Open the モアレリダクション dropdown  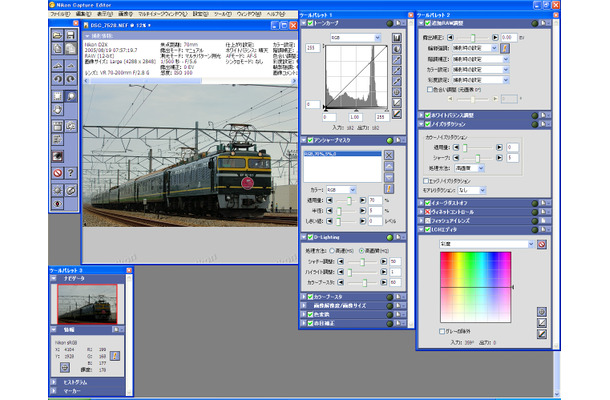point(472,190)
